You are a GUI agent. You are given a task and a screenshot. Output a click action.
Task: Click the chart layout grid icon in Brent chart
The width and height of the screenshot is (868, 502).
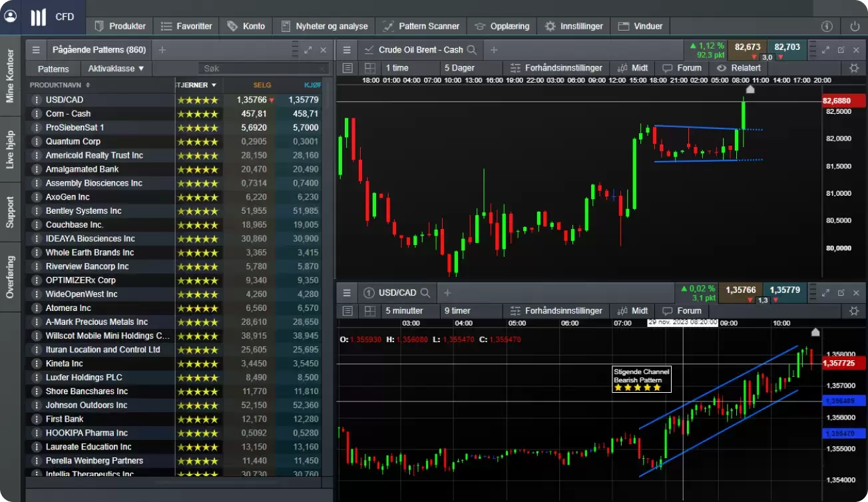tap(369, 68)
